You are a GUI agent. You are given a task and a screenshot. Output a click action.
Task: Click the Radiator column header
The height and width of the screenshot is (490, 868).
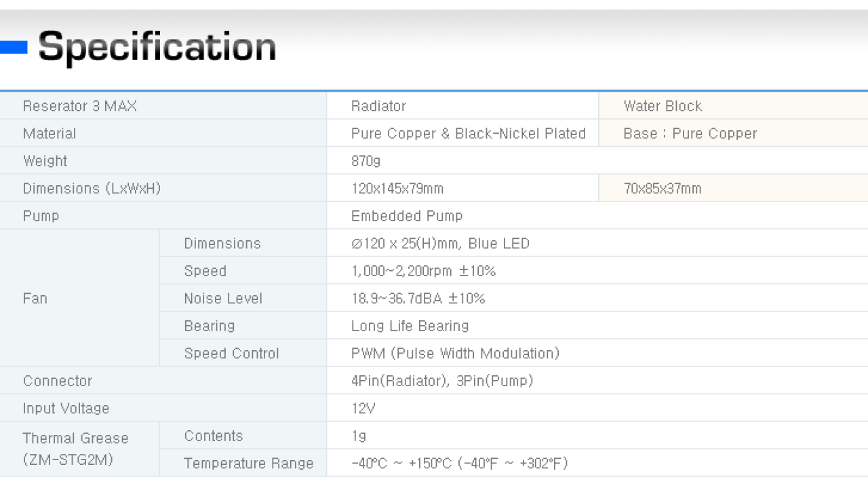pos(378,106)
